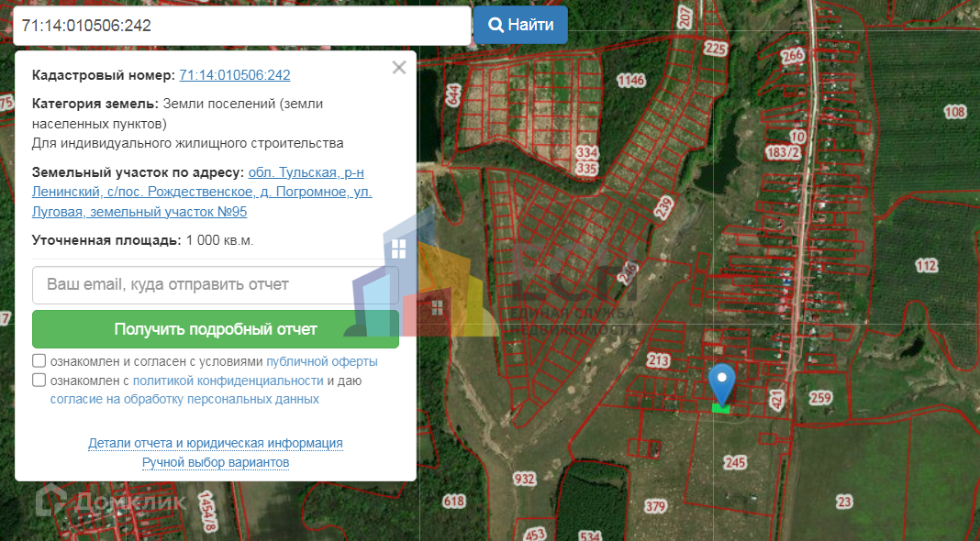Select parcel labeled 421 on map

click(776, 399)
